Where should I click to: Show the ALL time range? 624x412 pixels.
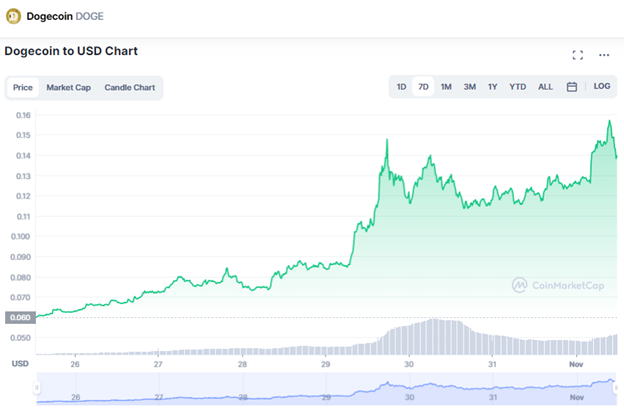[x=545, y=87]
